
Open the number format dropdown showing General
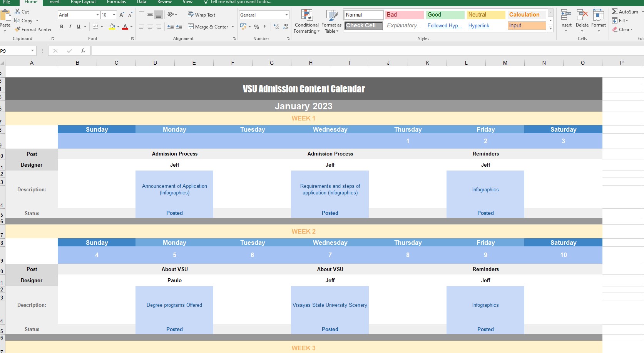[286, 15]
